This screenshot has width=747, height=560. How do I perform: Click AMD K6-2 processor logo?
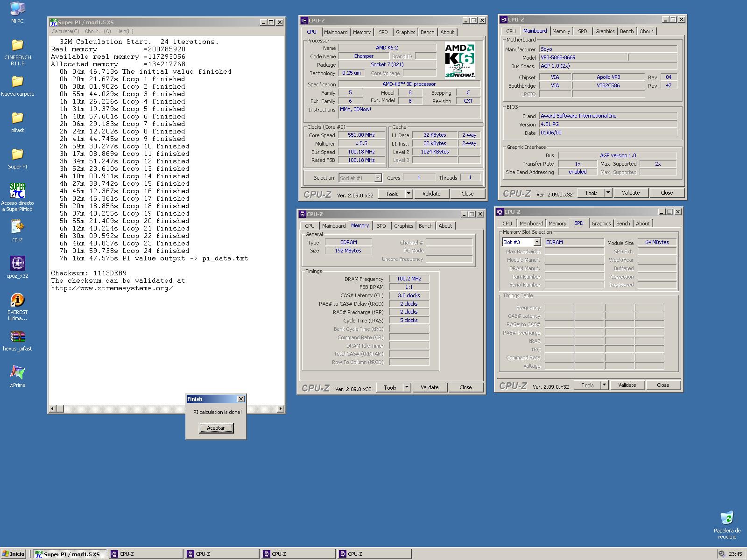(460, 61)
